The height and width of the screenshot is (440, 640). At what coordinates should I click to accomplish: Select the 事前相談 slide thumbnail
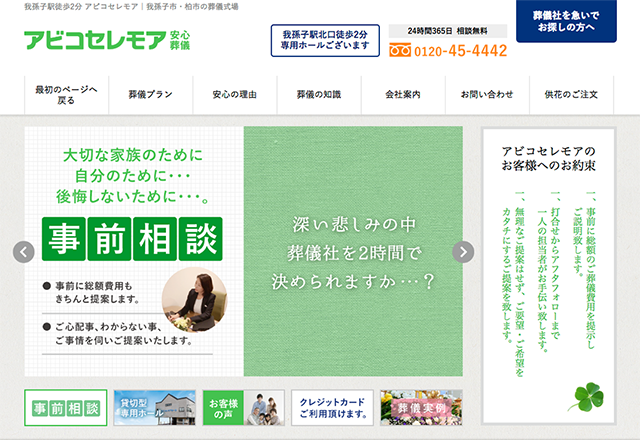(66, 408)
